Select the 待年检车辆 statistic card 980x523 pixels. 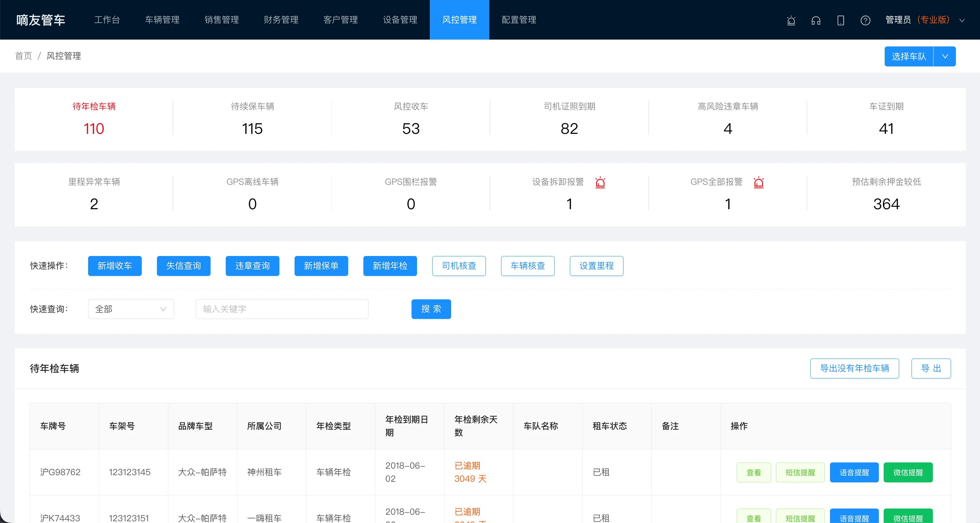tap(94, 119)
